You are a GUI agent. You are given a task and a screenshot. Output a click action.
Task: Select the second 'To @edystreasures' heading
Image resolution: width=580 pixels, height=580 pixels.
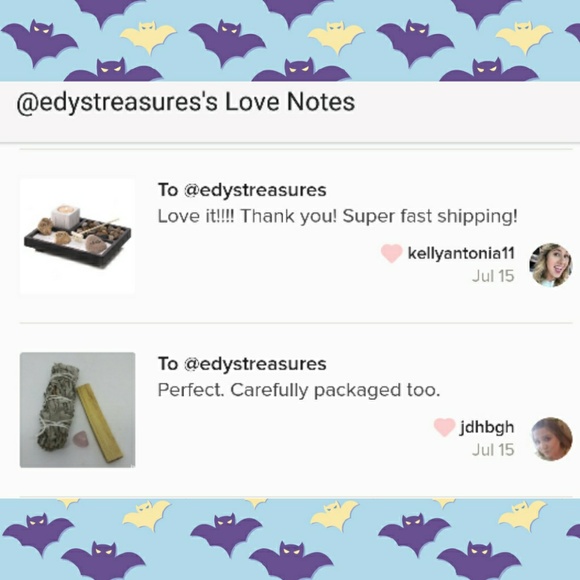pyautogui.click(x=242, y=364)
